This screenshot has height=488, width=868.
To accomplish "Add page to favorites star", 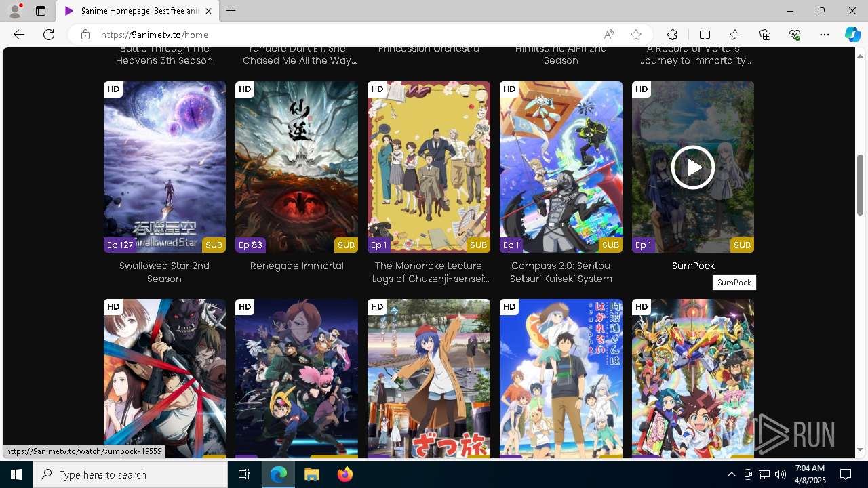I will tap(636, 35).
